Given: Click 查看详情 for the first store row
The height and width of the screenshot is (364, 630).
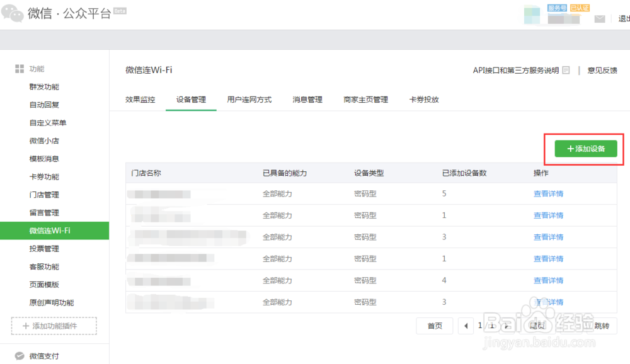Looking at the screenshot, I should [548, 194].
